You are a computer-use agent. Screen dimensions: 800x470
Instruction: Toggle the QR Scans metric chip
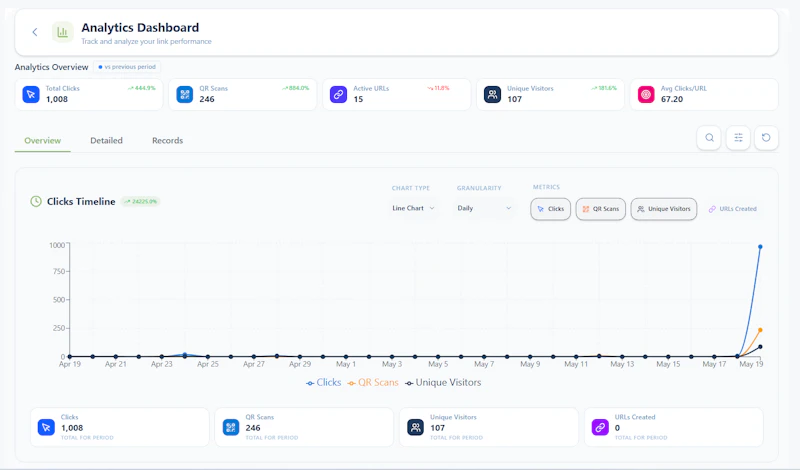[x=601, y=209]
